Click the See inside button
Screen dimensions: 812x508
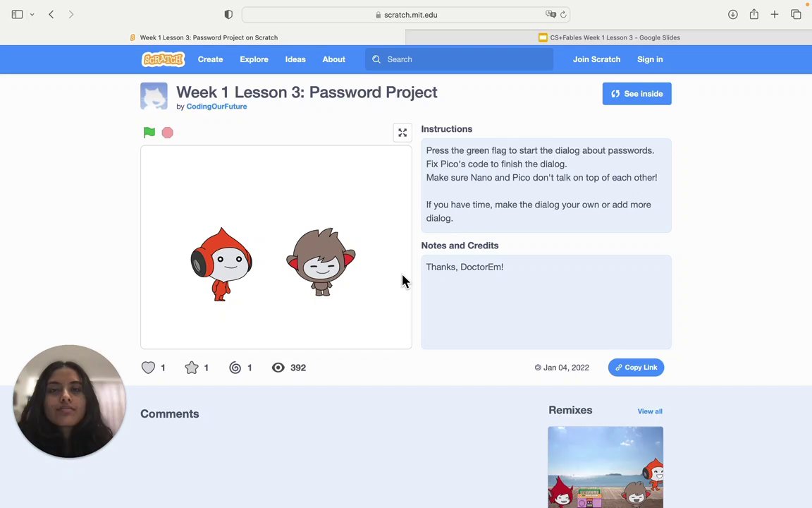[637, 94]
